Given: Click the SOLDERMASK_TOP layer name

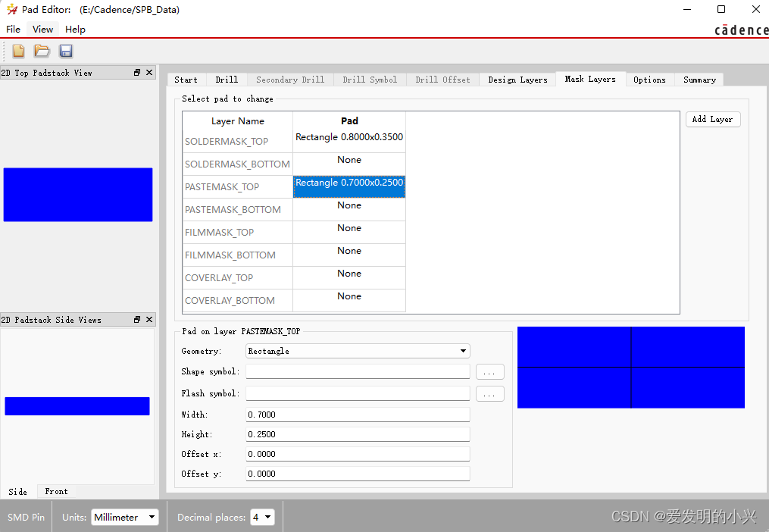Looking at the screenshot, I should tap(227, 142).
